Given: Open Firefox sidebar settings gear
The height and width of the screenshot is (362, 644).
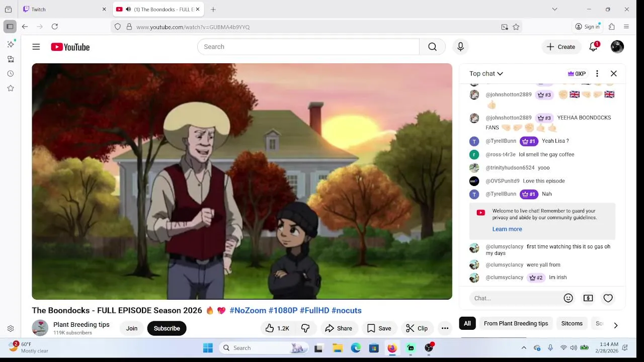Looking at the screenshot, I should tap(11, 328).
